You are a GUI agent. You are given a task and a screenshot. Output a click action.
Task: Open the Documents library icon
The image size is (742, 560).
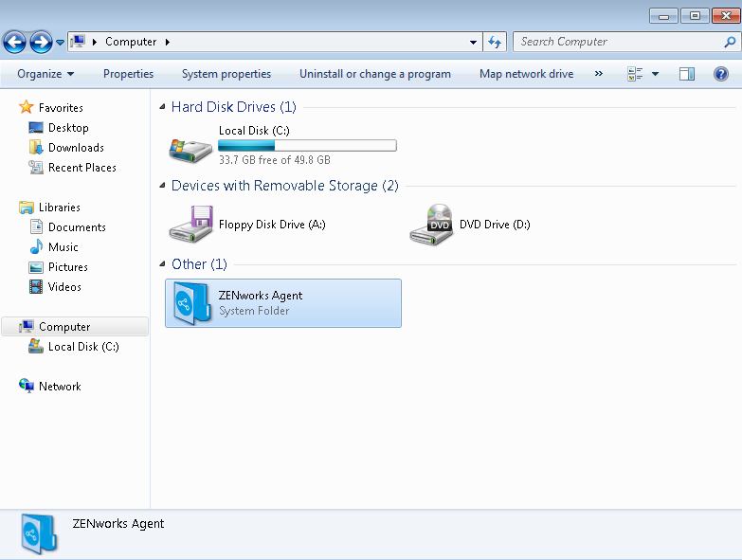coord(36,227)
